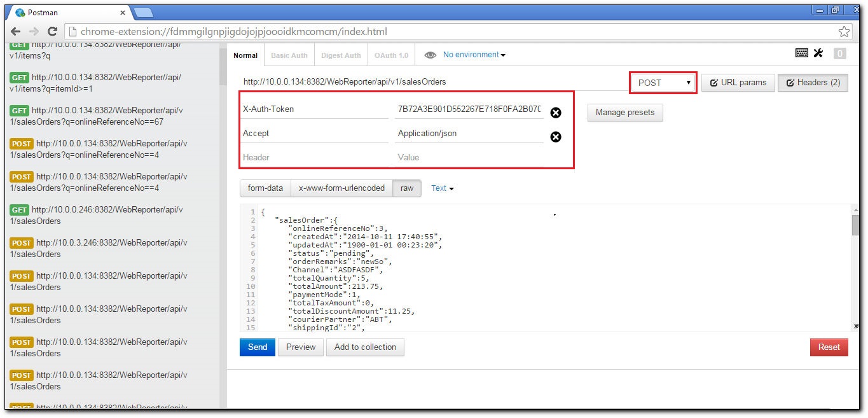Screen dimensions: 868x418
Task: Click the "status":"pending" line
Action: click(x=331, y=253)
